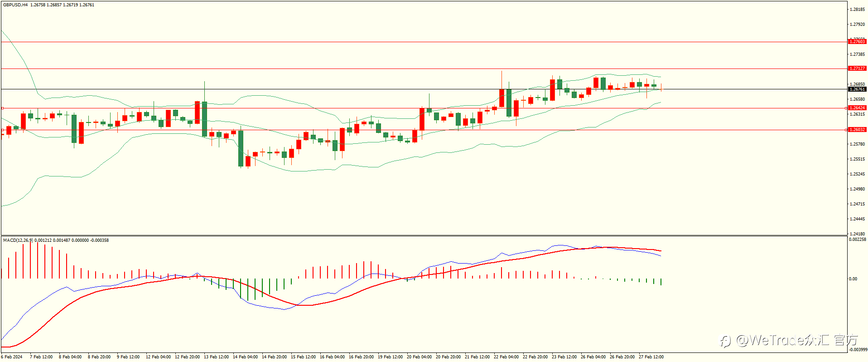Click the 8 Feb 04:00 time label
Image resolution: width=868 pixels, height=362 pixels.
pos(70,357)
